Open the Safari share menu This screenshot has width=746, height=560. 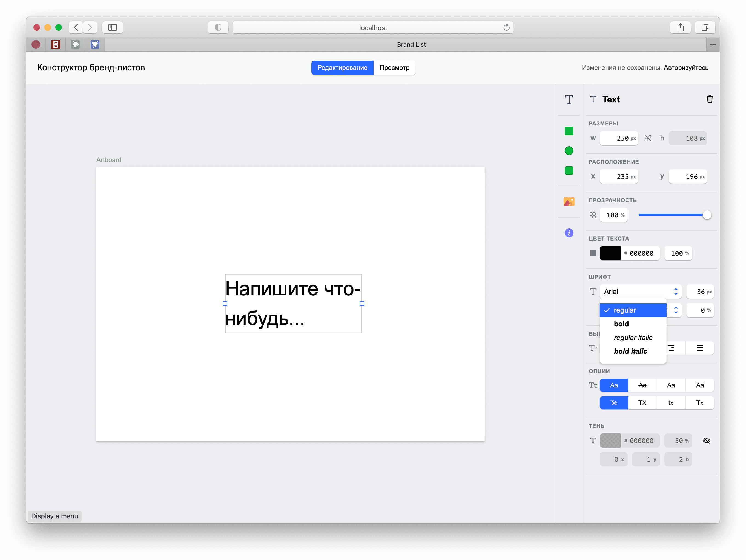click(680, 27)
